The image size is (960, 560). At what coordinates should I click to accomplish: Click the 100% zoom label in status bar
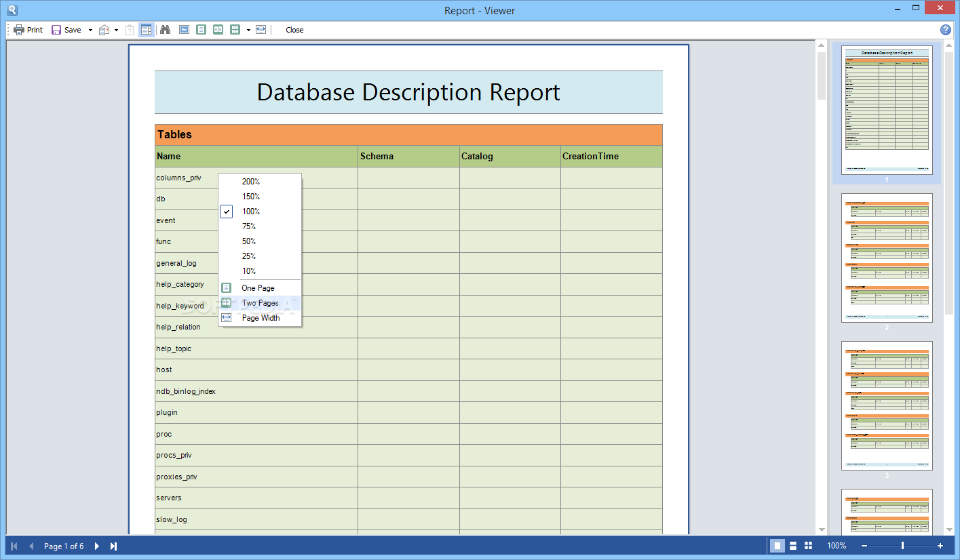point(837,546)
